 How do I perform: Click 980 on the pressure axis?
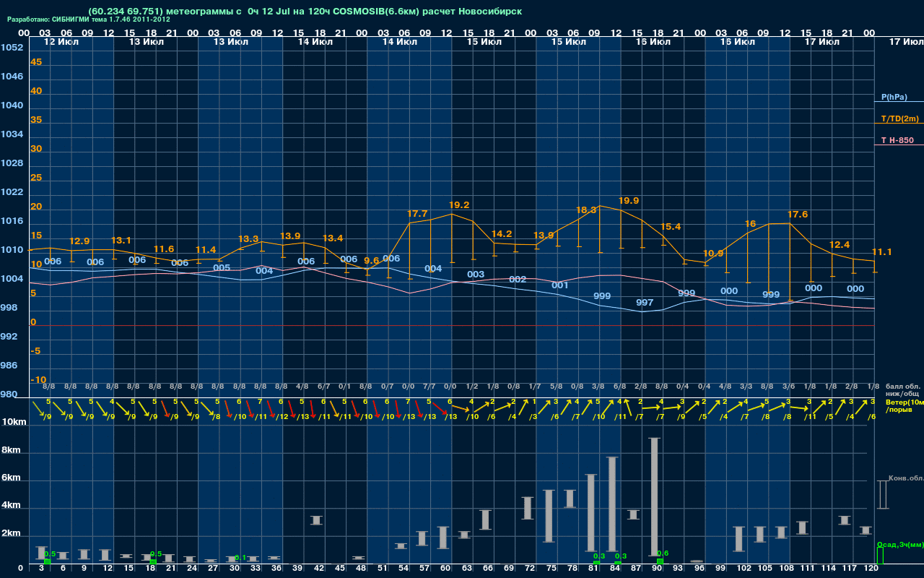coord(10,394)
